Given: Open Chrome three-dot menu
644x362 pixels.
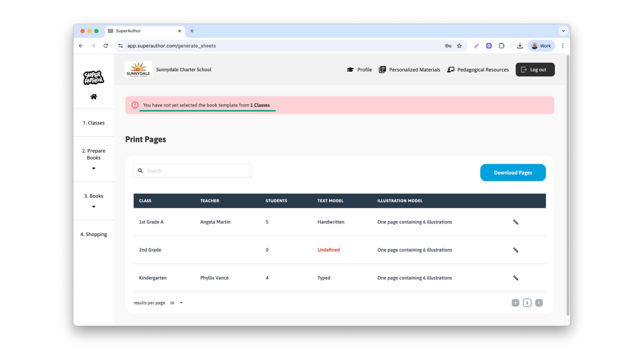Looking at the screenshot, I should pos(563,46).
